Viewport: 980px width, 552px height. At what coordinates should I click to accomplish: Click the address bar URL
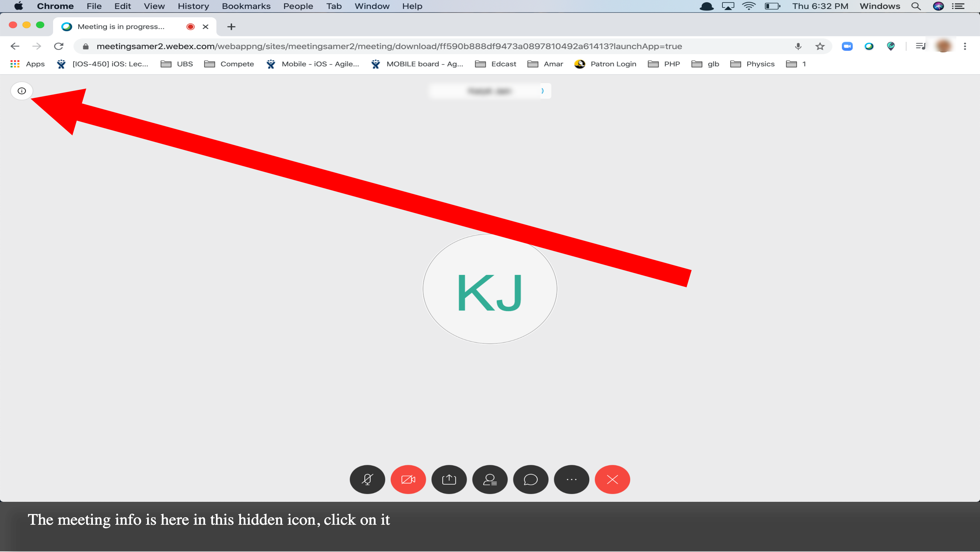[388, 46]
